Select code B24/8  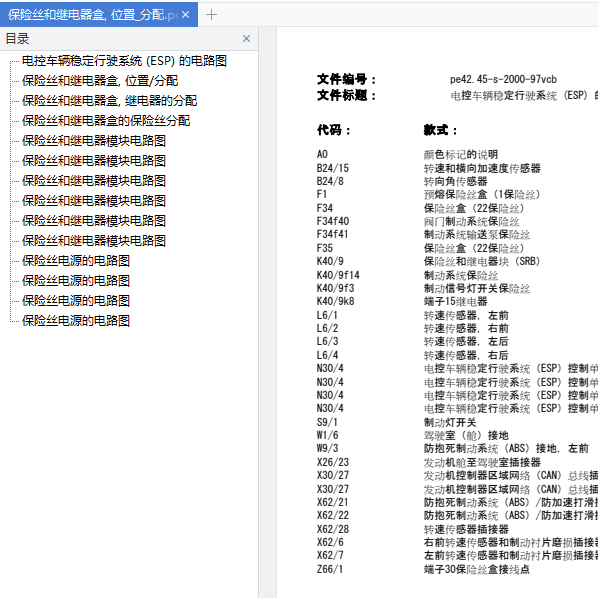[330, 181]
